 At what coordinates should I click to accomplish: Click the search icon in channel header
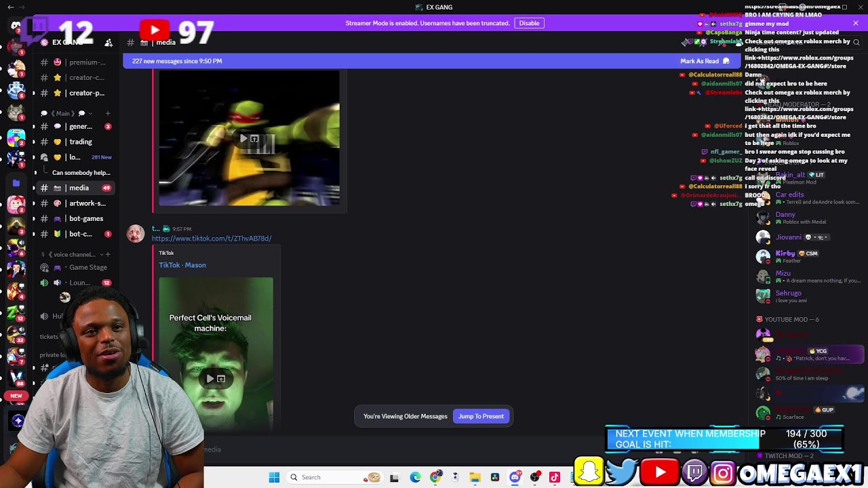pos(856,43)
